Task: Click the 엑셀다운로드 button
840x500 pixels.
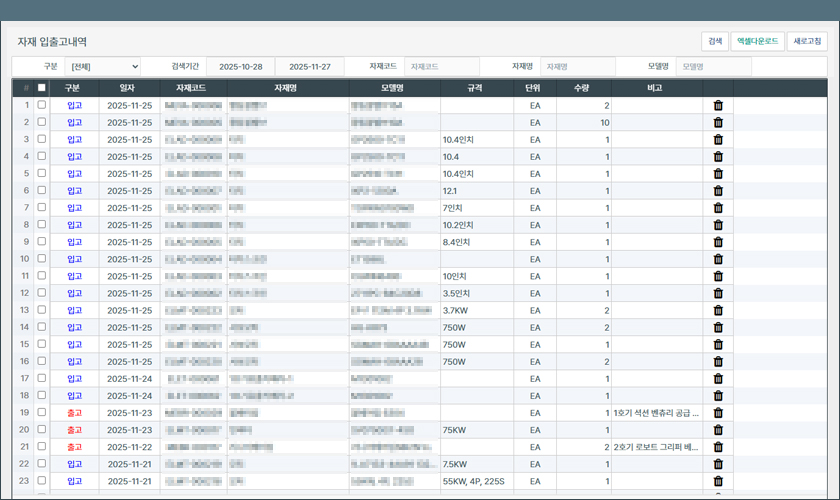Action: (757, 41)
